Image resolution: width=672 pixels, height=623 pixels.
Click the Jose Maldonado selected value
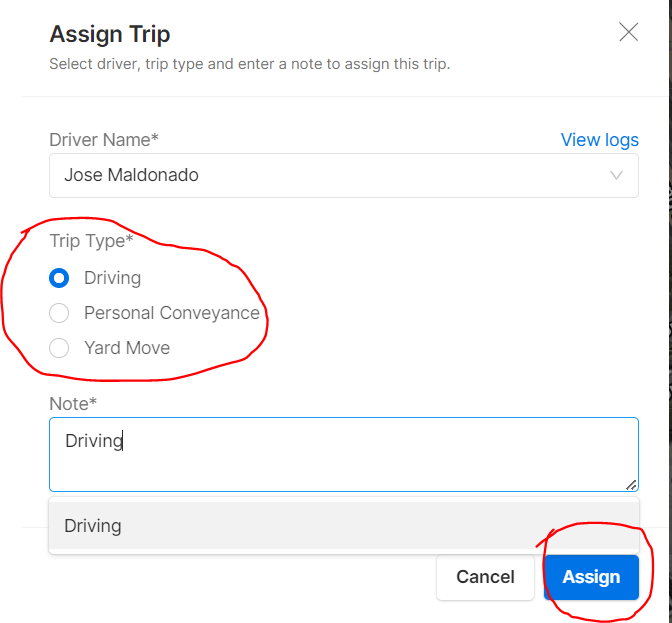point(131,175)
